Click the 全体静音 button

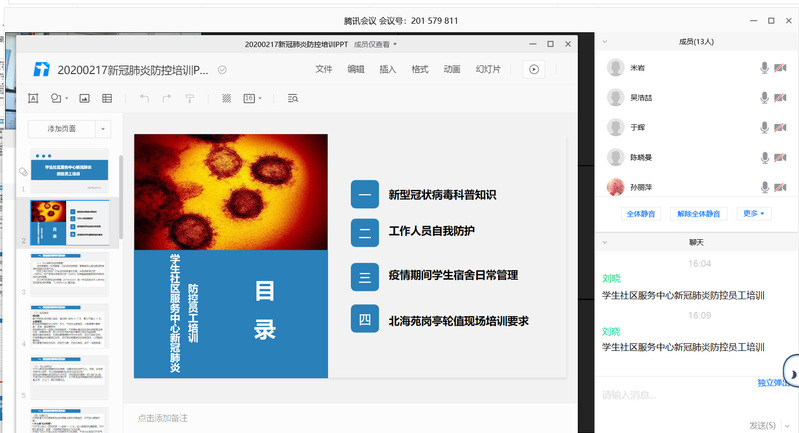pyautogui.click(x=640, y=214)
